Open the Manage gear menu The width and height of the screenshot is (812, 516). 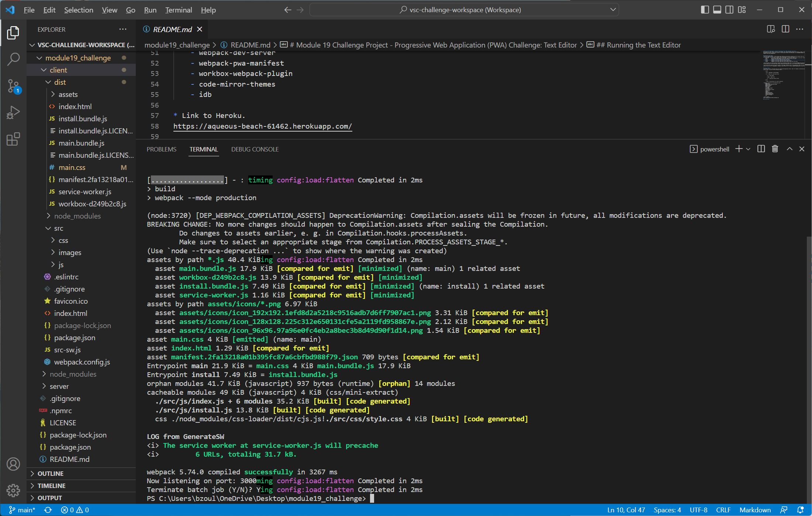(13, 490)
